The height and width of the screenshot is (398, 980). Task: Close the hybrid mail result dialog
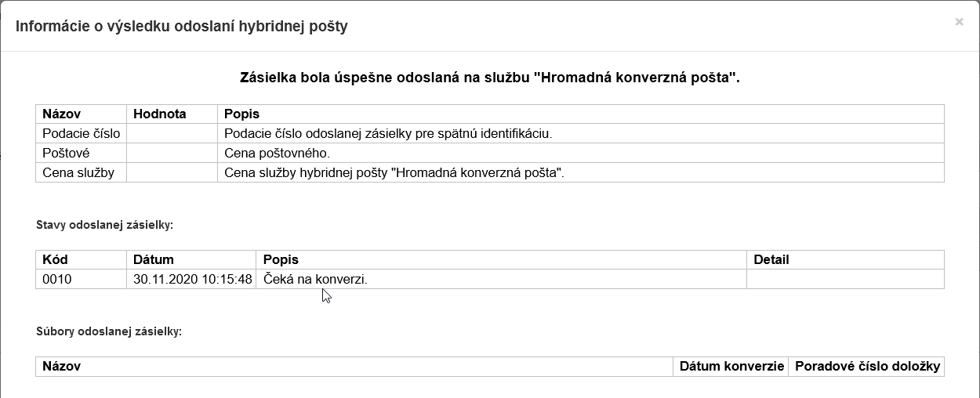click(959, 22)
